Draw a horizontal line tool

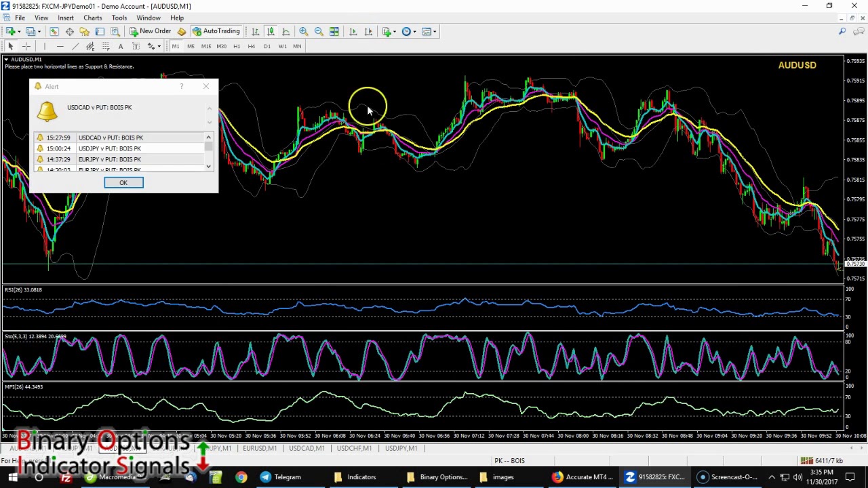pyautogui.click(x=60, y=46)
